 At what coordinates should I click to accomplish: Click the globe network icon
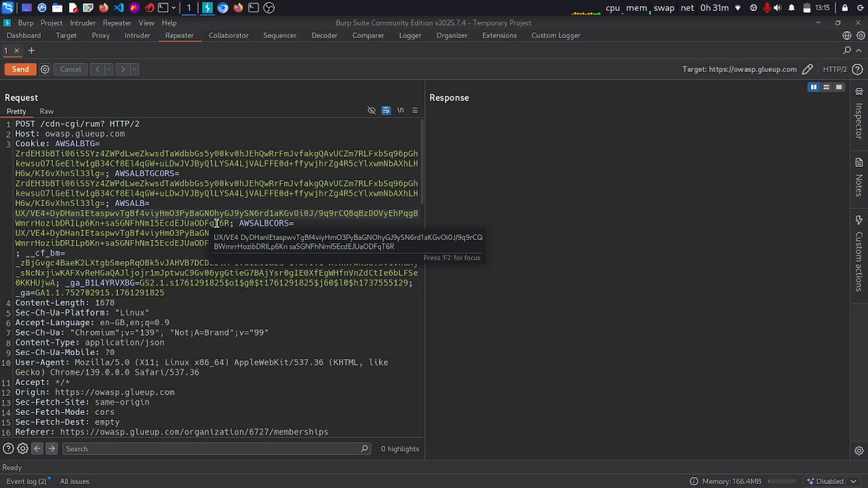click(x=847, y=35)
